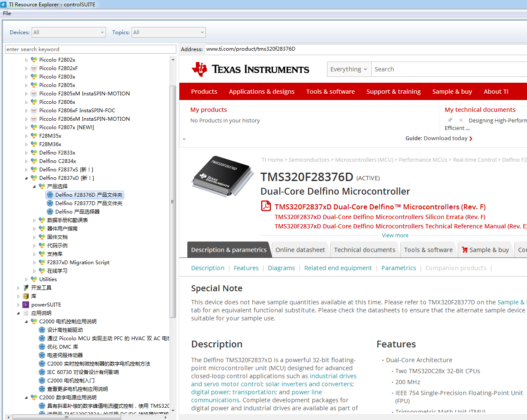The width and height of the screenshot is (527, 420).
Task: Click the tree panel horizontal scrollbar
Action: click(67, 417)
